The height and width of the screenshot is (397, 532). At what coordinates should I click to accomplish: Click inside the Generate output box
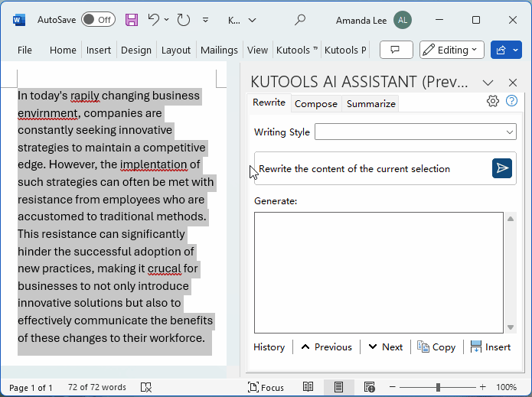point(378,273)
